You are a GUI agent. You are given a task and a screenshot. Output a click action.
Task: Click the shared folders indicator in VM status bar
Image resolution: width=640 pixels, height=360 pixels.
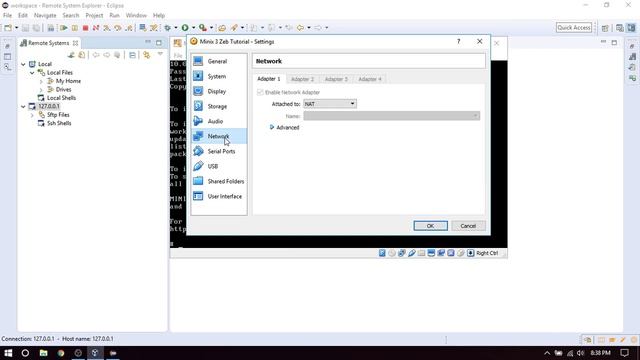421,253
